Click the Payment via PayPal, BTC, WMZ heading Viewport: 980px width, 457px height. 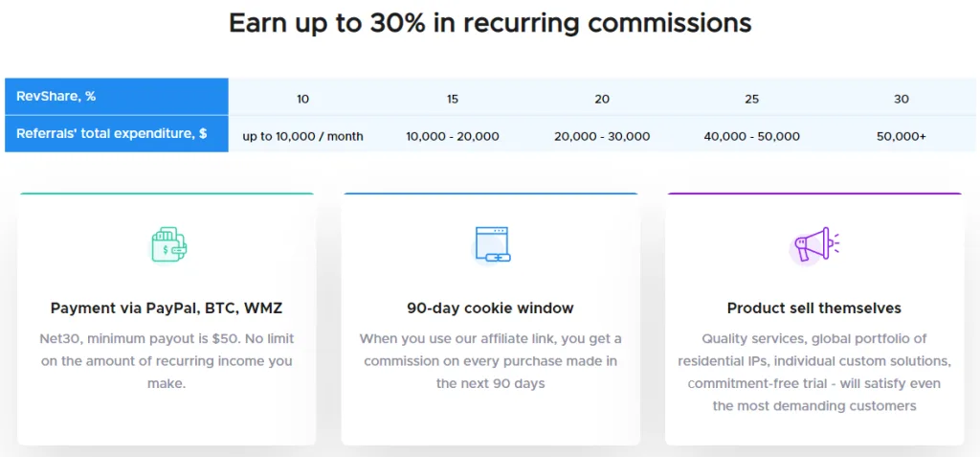pos(167,308)
